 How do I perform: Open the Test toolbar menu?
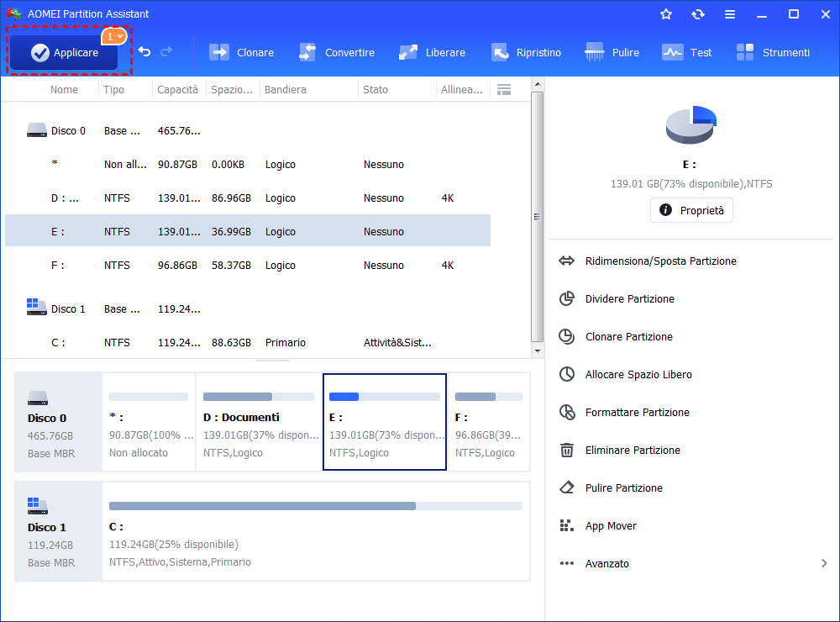click(x=687, y=53)
